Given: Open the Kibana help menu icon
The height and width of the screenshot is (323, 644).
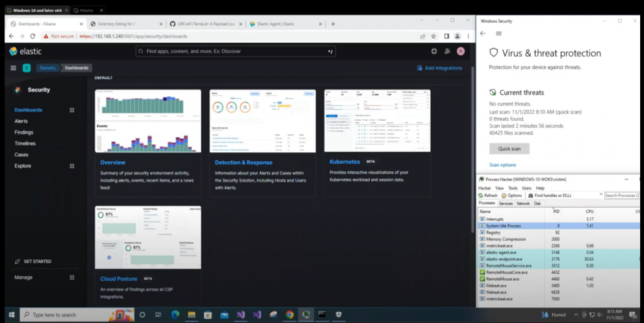Looking at the screenshot, I should [x=434, y=52].
